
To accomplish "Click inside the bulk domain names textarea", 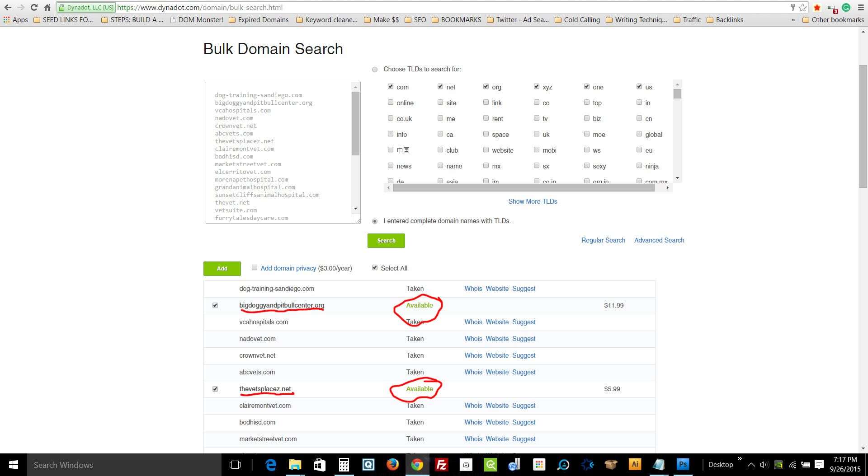I will pyautogui.click(x=279, y=153).
